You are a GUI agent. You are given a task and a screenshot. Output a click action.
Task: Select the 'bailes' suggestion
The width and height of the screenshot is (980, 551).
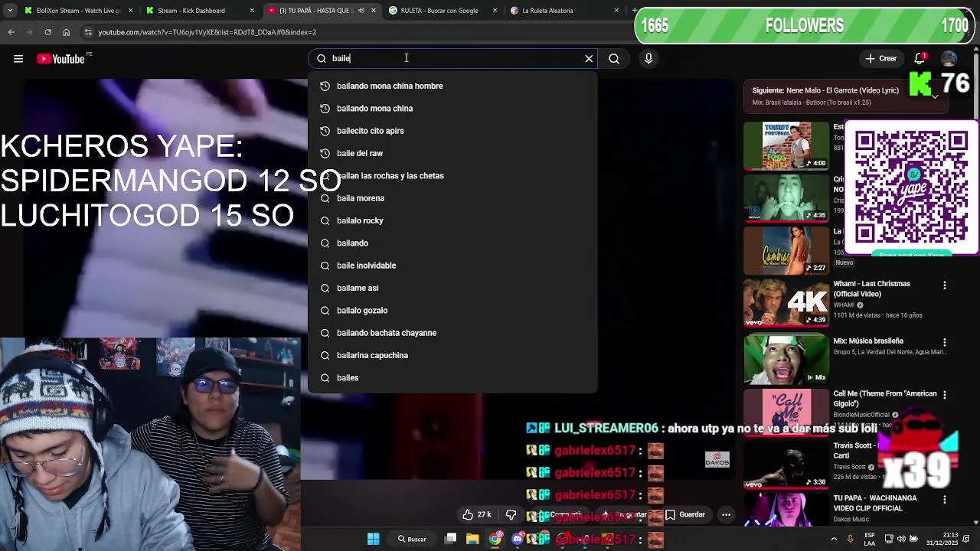tap(452, 378)
